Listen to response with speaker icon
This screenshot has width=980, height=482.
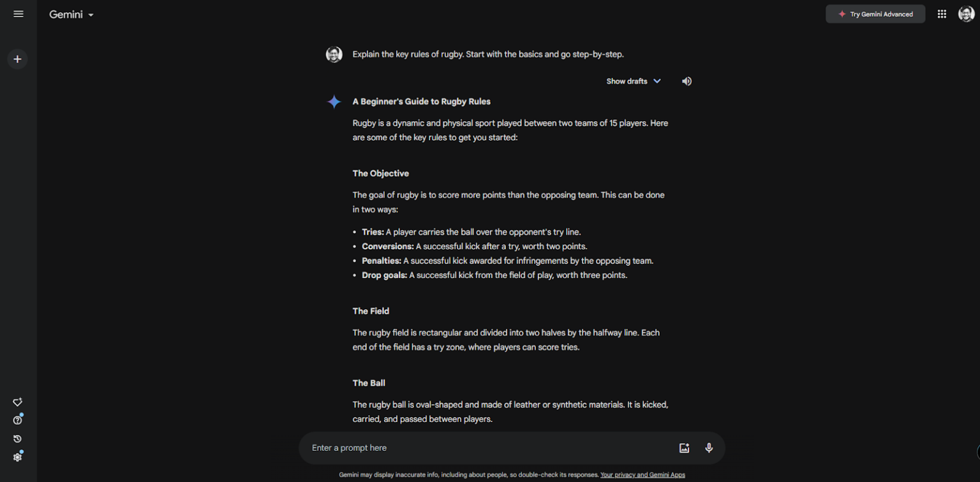[x=687, y=81]
